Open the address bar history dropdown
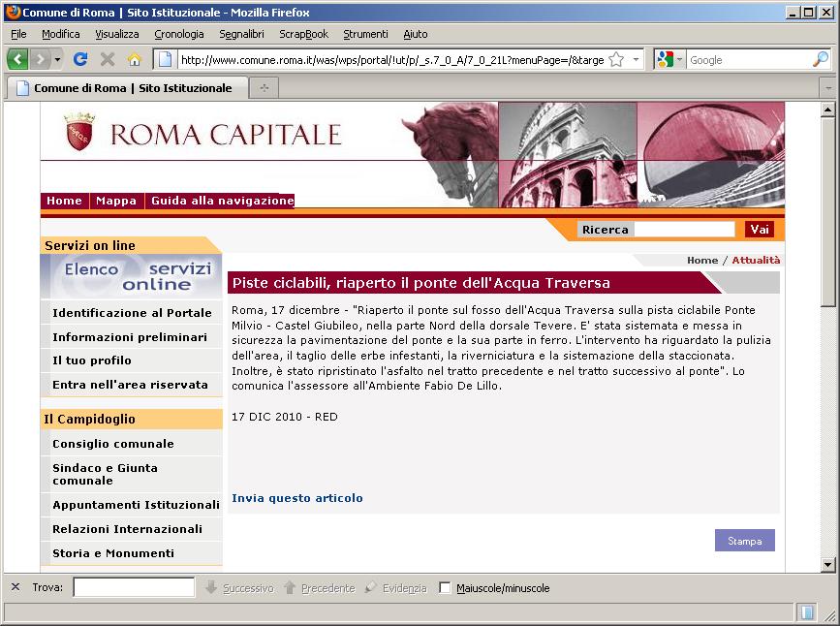Image resolution: width=840 pixels, height=626 pixels. [636, 59]
